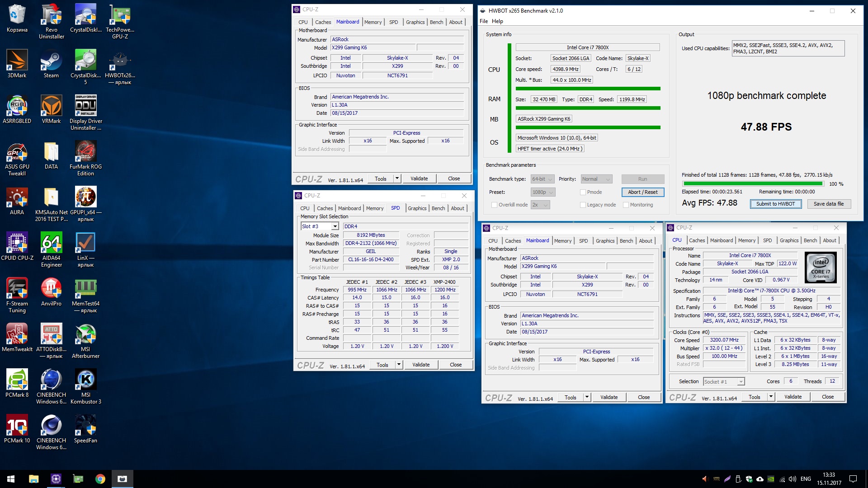
Task: Launch the LinX shortcut icon
Action: point(85,250)
